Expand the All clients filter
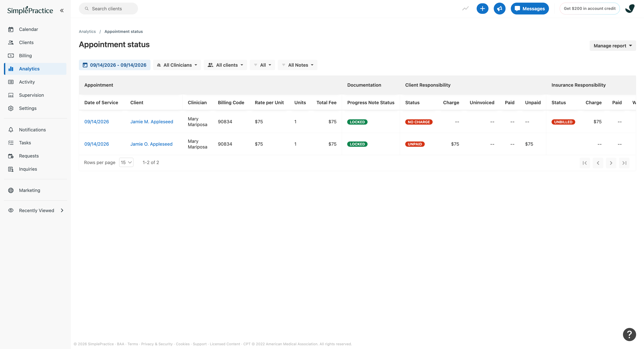This screenshot has width=644, height=349. 225,65
